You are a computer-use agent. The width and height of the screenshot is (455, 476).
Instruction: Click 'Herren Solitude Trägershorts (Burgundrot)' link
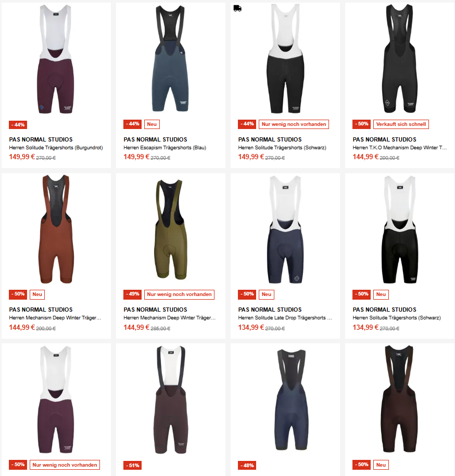(x=56, y=148)
